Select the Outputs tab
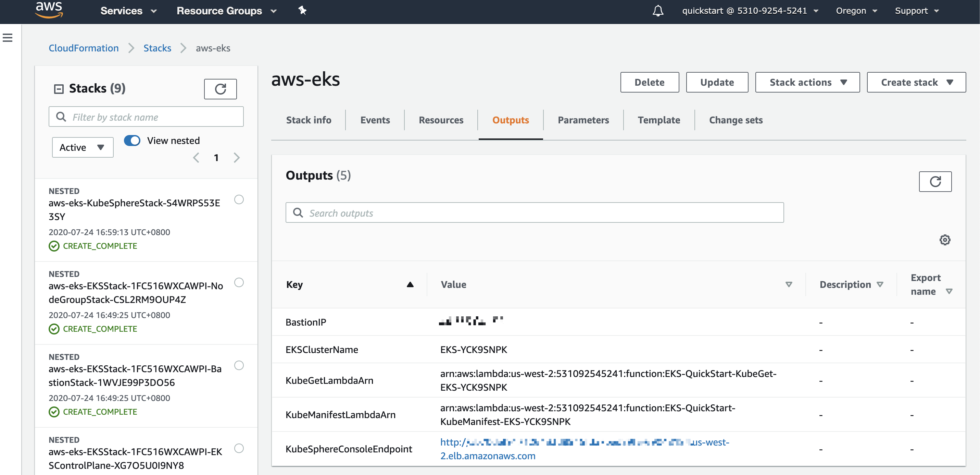 pos(511,120)
